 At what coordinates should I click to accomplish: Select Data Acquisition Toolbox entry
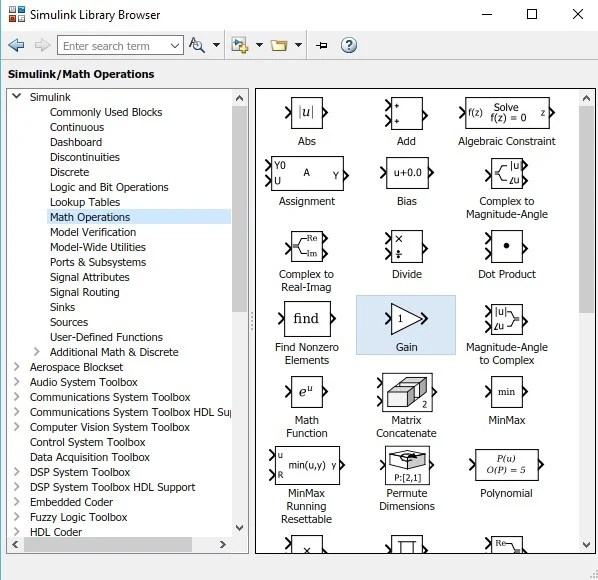(x=90, y=457)
